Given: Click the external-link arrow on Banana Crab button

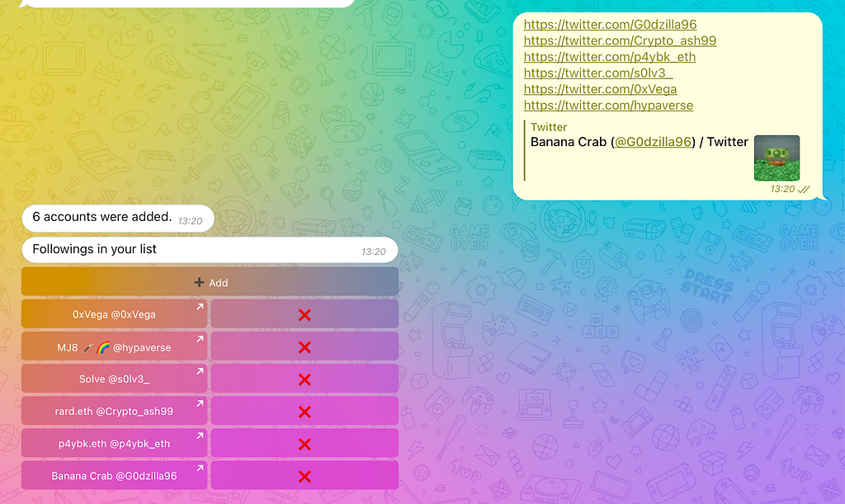Looking at the screenshot, I should pyautogui.click(x=200, y=468).
